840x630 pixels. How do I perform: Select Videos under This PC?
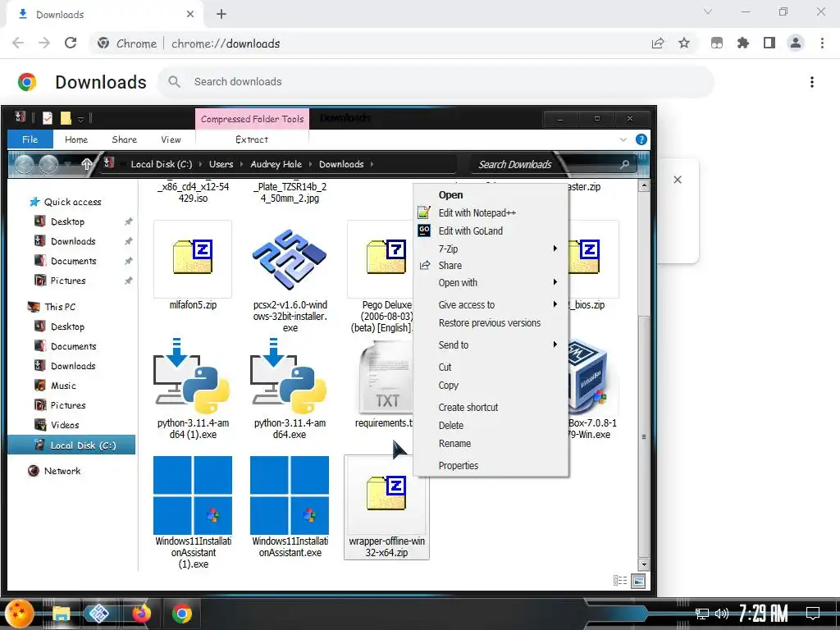[x=65, y=426]
